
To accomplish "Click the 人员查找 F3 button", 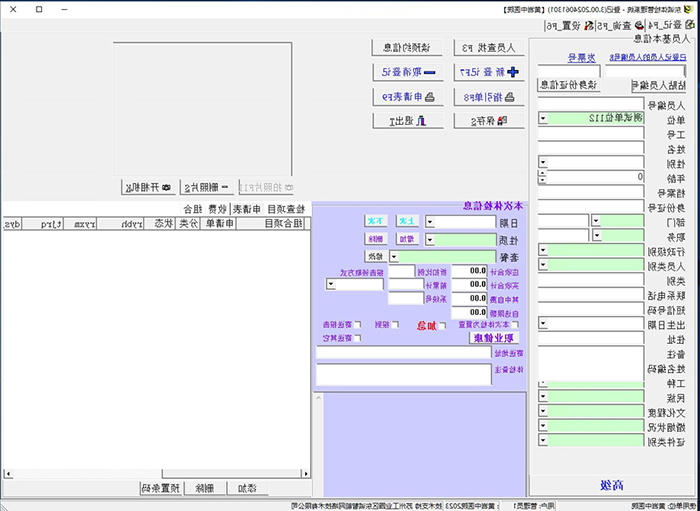I will click(x=489, y=48).
